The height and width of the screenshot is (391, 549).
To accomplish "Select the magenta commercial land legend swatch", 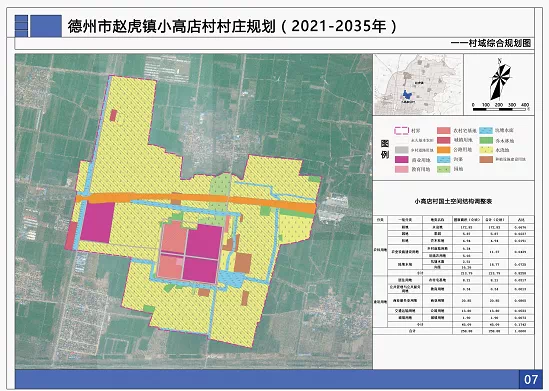I will click(x=402, y=160).
